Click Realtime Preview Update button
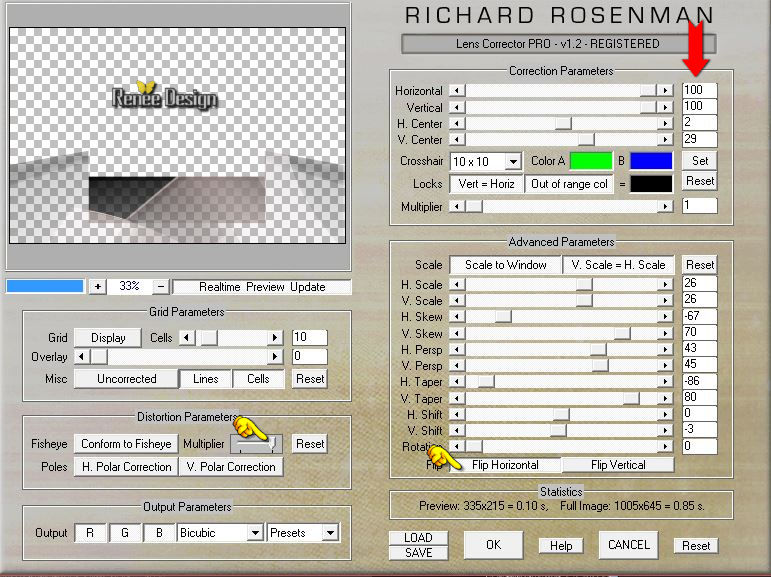The width and height of the screenshot is (771, 577). coord(262,287)
